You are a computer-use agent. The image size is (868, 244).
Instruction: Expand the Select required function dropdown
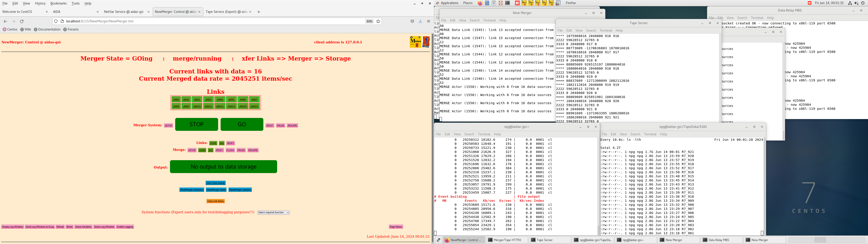tap(274, 213)
